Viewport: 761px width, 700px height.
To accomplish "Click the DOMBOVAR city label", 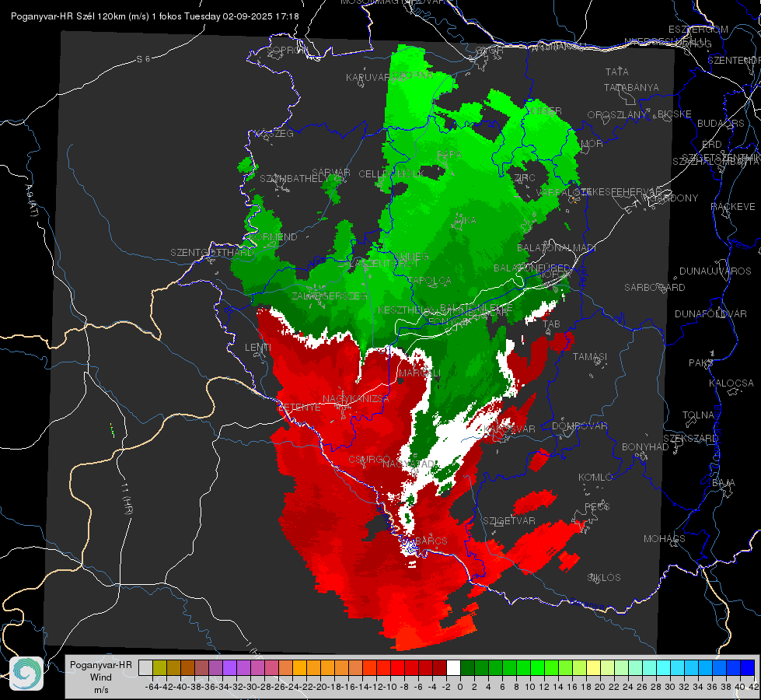I will [x=579, y=426].
